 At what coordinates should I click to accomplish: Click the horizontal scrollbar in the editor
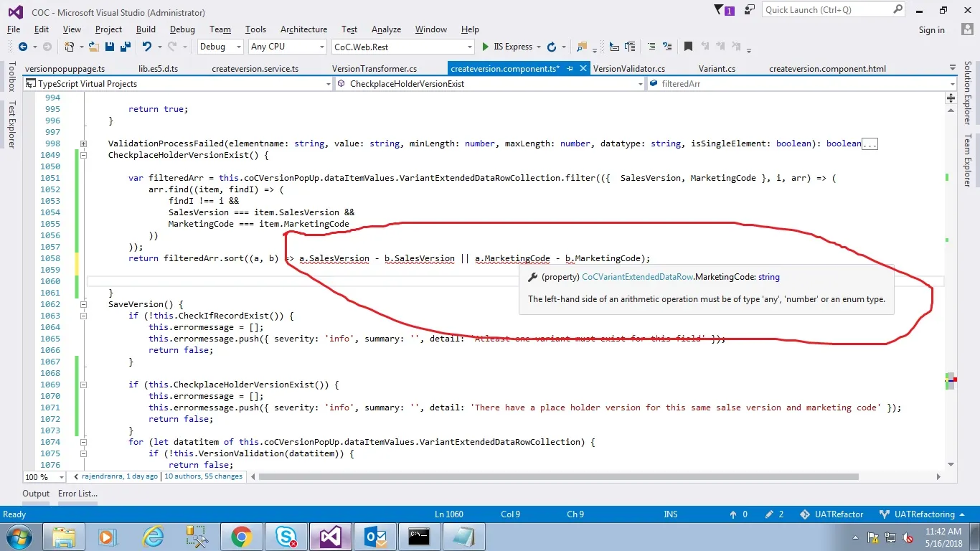[x=559, y=476]
